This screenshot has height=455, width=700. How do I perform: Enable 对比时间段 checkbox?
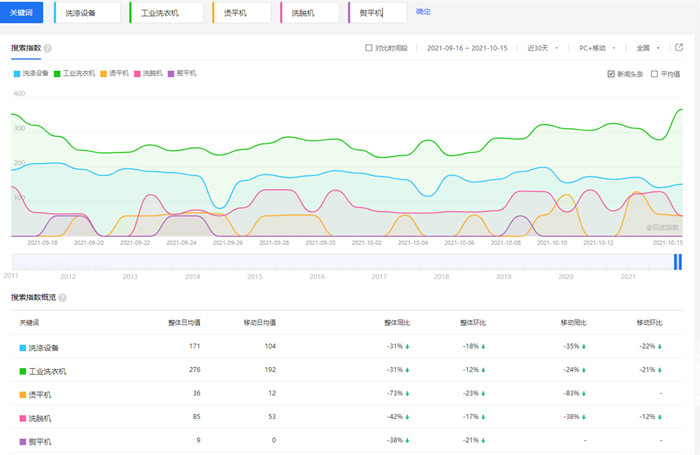click(369, 47)
